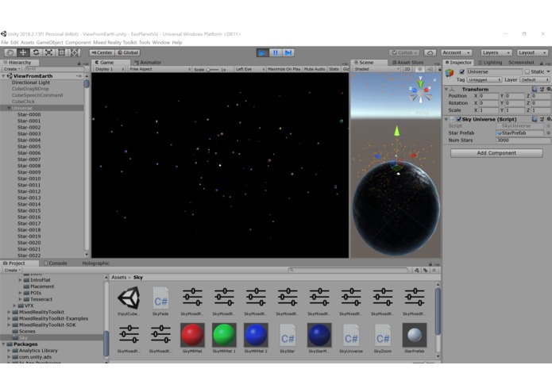This screenshot has height=392, width=552.
Task: Toggle Stats overlay in Game view
Action: (334, 69)
